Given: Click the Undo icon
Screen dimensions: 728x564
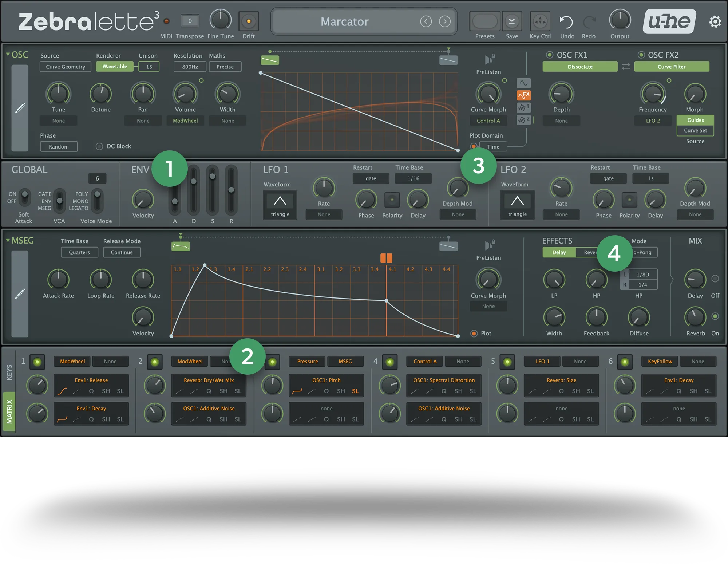Looking at the screenshot, I should 567,21.
